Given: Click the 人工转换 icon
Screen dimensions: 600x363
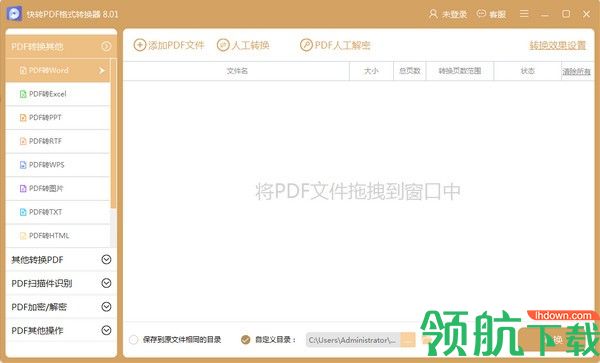Looking at the screenshot, I should tap(223, 45).
